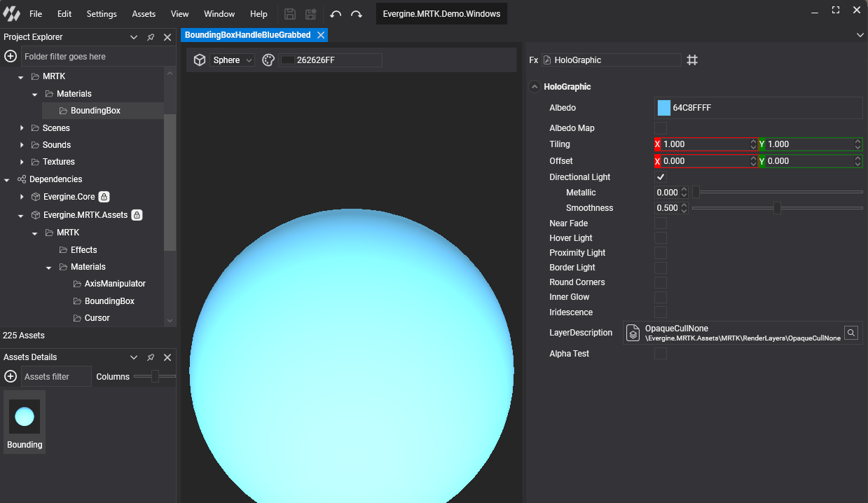The height and width of the screenshot is (503, 868).
Task: Expand the Scenes folder in tree
Action: coord(22,128)
